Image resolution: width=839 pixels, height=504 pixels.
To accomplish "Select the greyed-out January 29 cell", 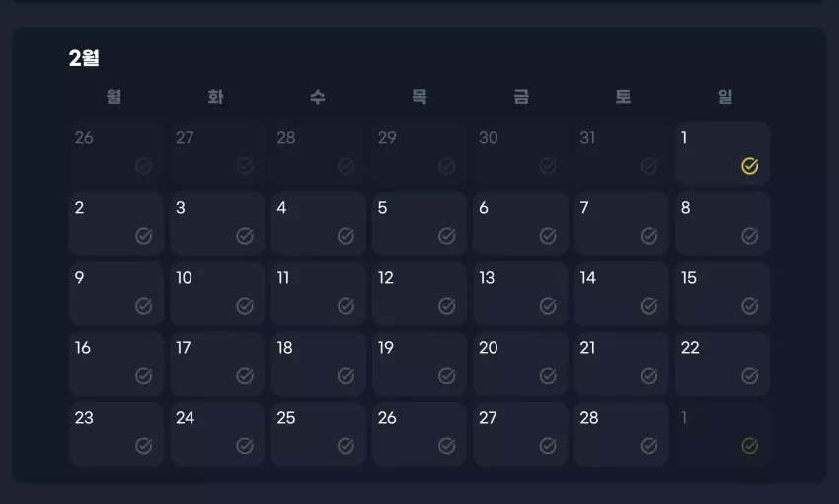I will click(x=419, y=154).
